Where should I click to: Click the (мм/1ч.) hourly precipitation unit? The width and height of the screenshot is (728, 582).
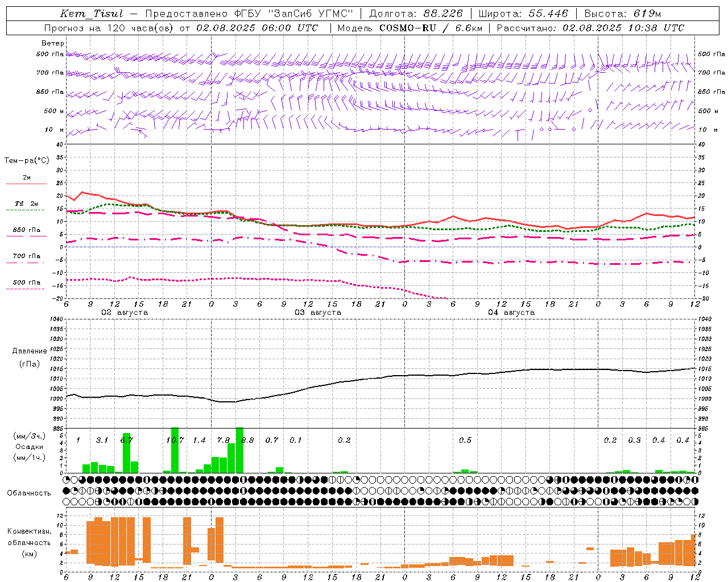click(x=30, y=458)
